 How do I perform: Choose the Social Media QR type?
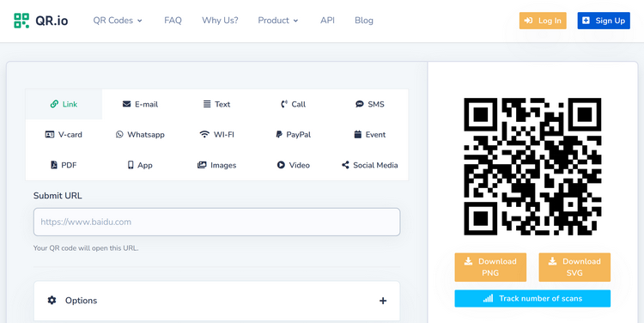coord(369,165)
